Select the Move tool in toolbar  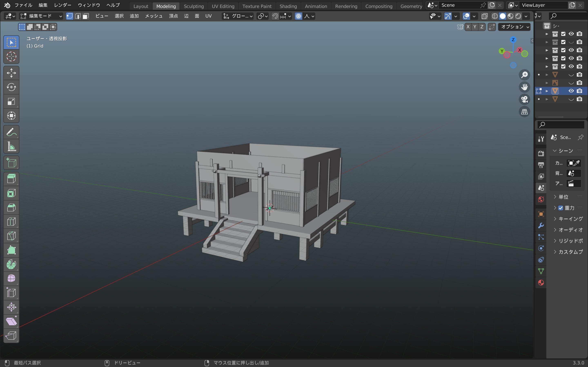pyautogui.click(x=11, y=73)
